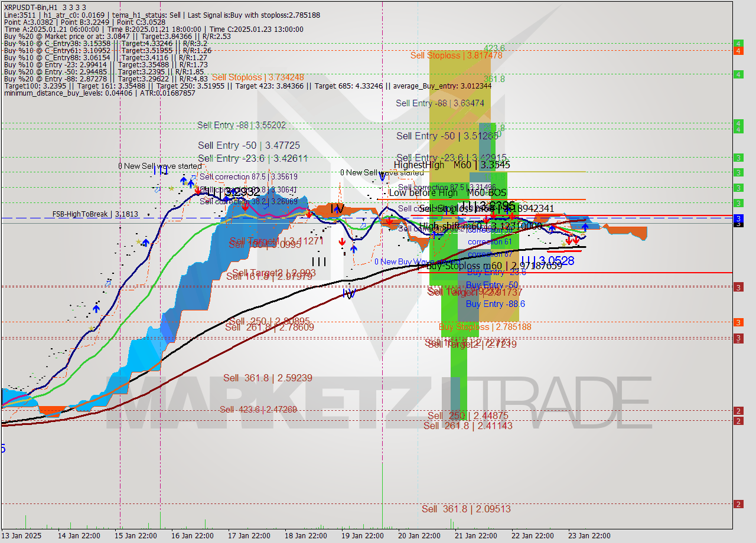The image size is (756, 543).
Task: Click the Sell -423.6 2.47269 label
Action: pos(258,409)
